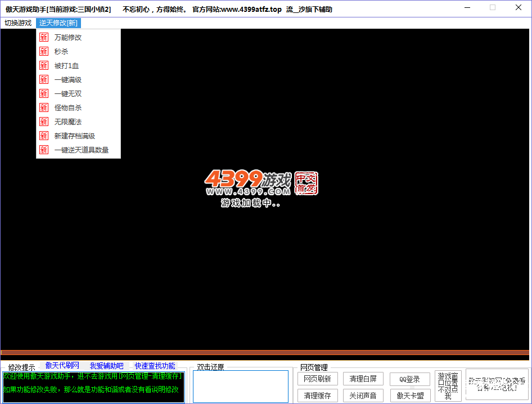Open the 切换游戏 menu
This screenshot has width=532, height=404.
click(x=18, y=23)
